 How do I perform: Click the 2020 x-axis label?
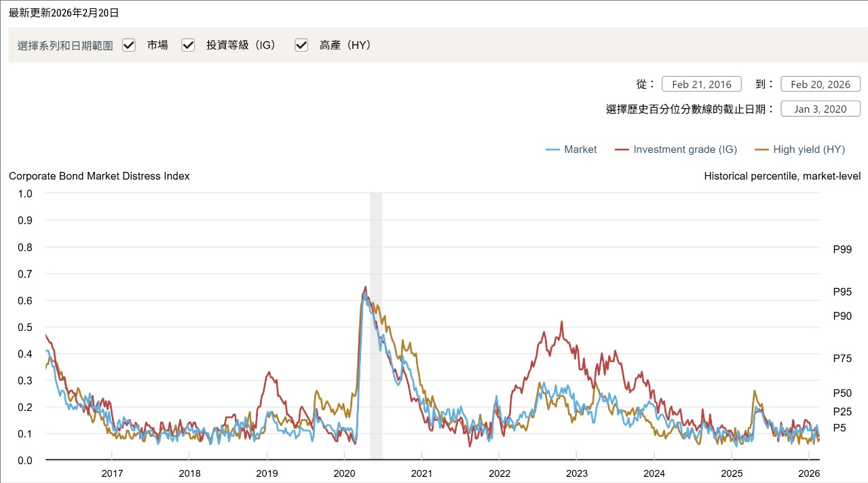point(344,473)
